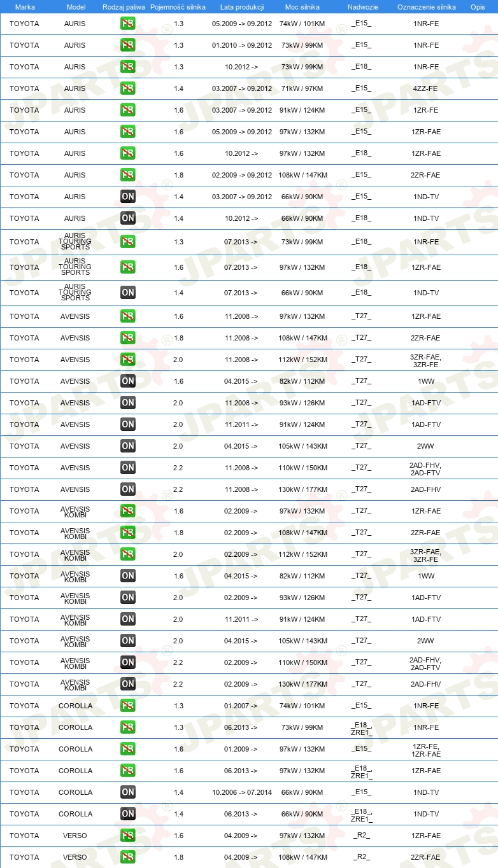Click the Rodzaj paliwa column header
Screen dimensions: 498x868
point(124,7)
